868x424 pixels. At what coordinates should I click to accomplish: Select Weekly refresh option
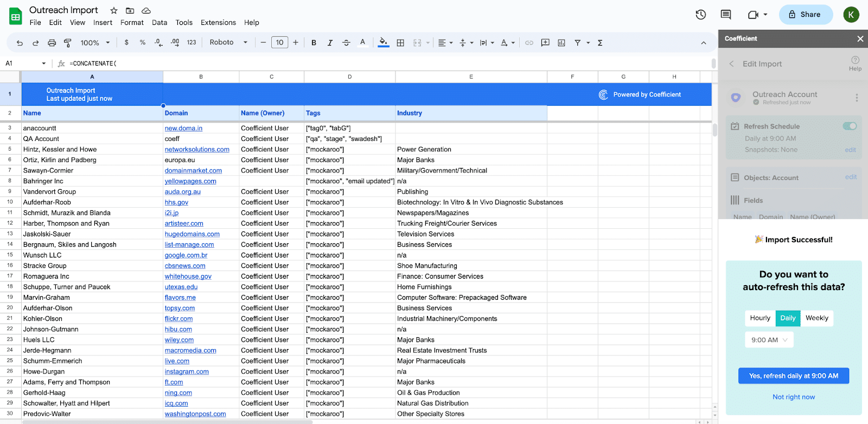817,318
